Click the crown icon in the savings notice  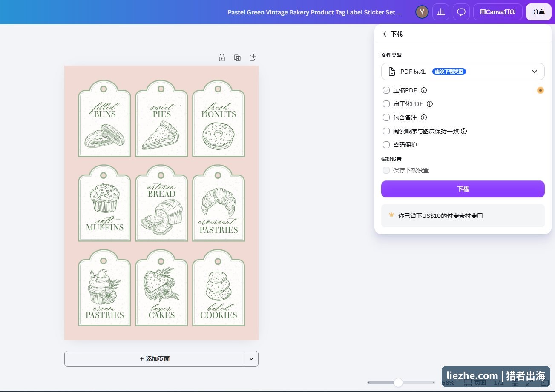point(391,215)
